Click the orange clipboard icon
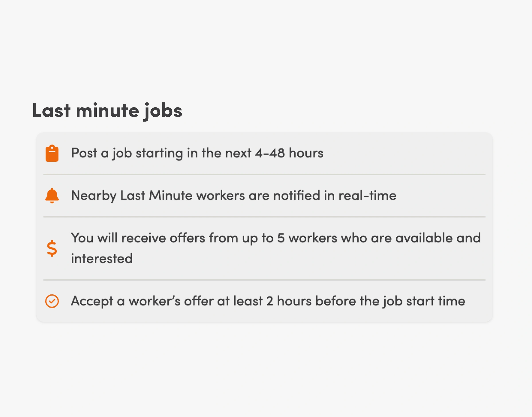This screenshot has width=532, height=417. pyautogui.click(x=52, y=153)
